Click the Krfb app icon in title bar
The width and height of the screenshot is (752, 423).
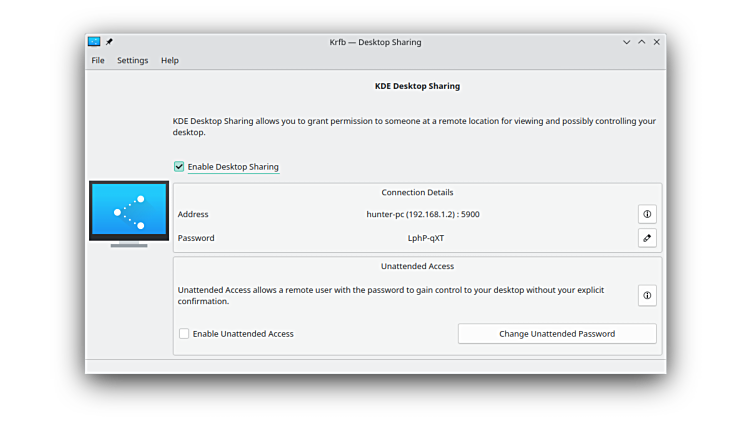click(x=94, y=42)
